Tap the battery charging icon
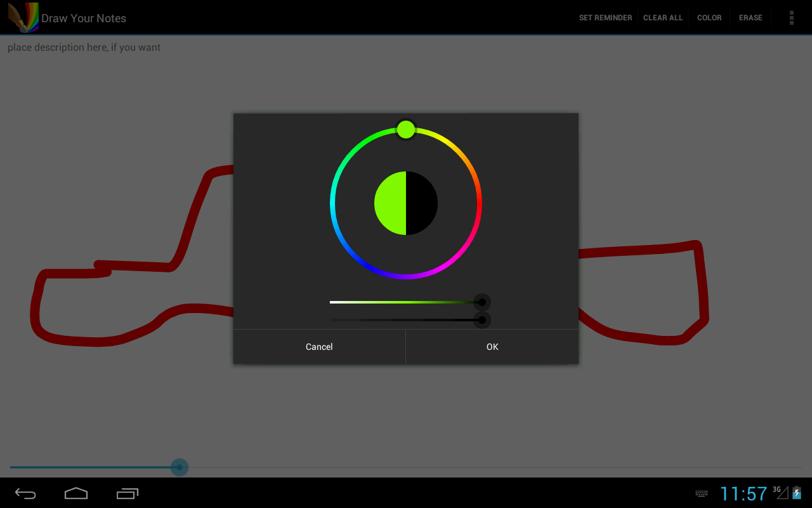 pos(797,493)
